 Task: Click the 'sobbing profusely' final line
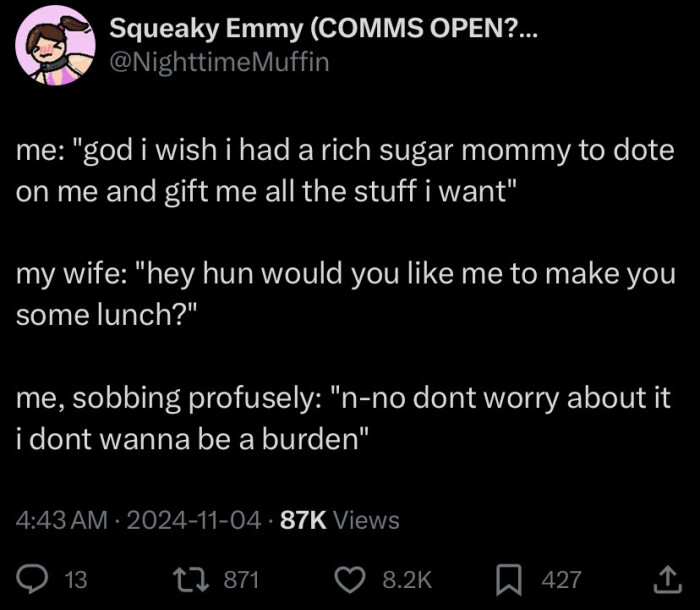point(342,418)
